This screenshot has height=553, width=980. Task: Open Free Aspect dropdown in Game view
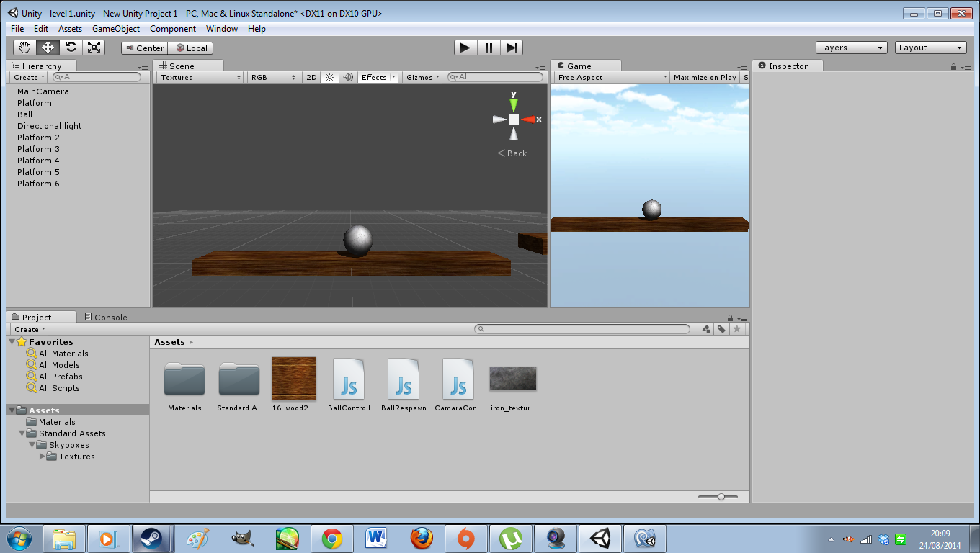click(611, 77)
